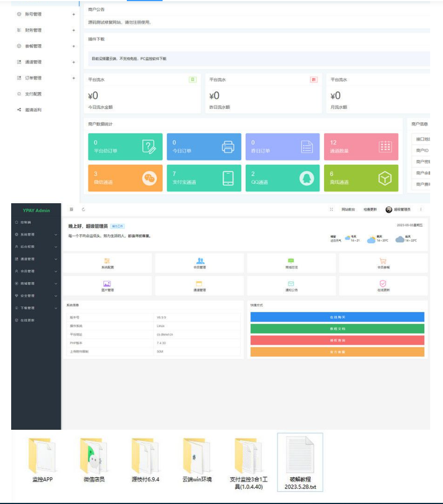This screenshot has width=443, height=504.
Task: Click the printer icon on today's orders card
Action: [228, 147]
